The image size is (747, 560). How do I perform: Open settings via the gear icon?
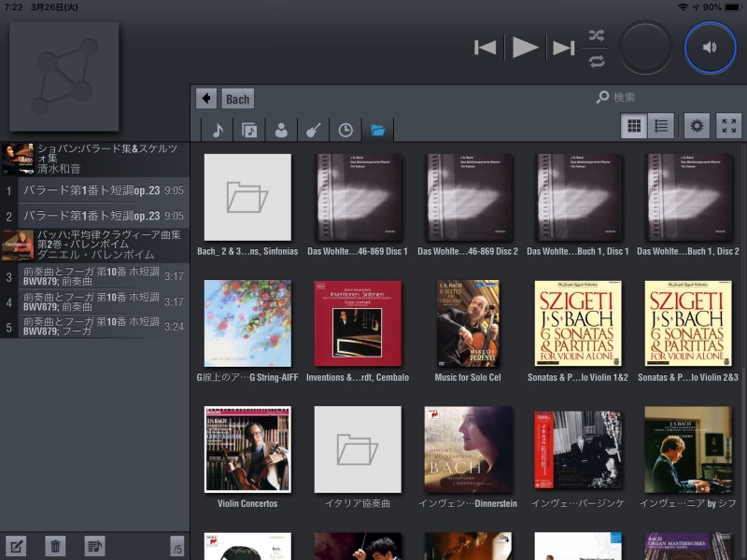(696, 126)
